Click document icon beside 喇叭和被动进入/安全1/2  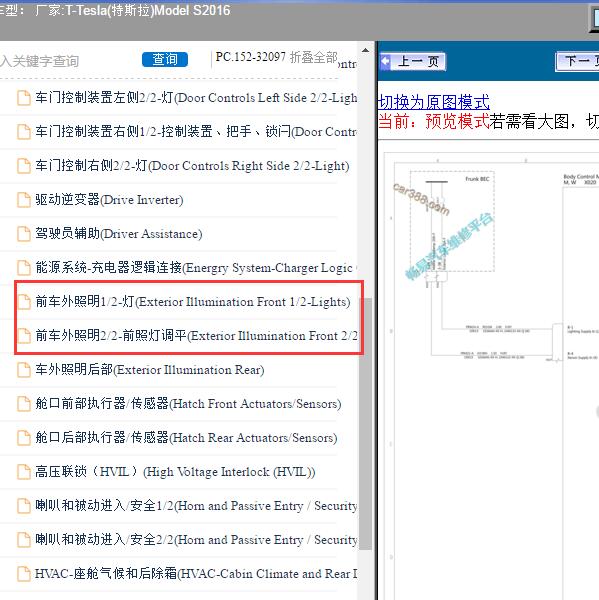24,506
